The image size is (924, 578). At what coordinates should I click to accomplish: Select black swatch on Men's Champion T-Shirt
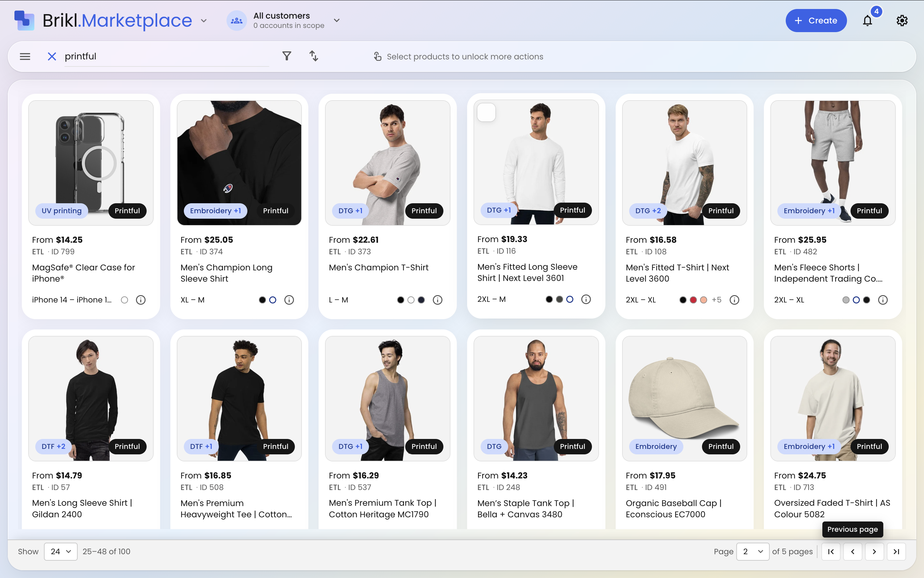(400, 300)
